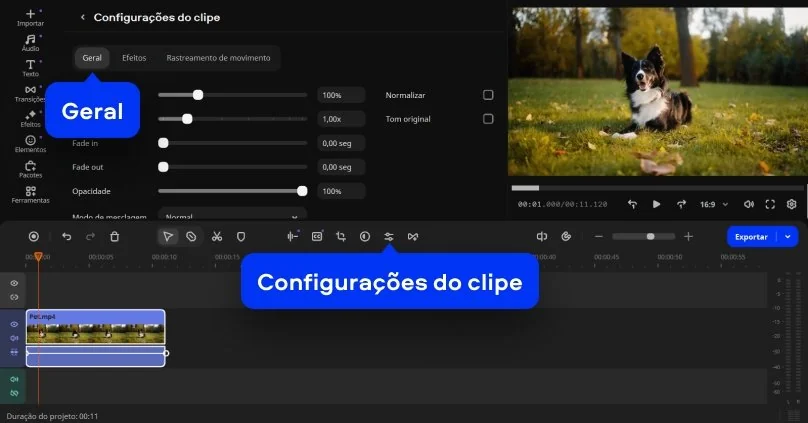Click the record button in the timeline toolbar
The width and height of the screenshot is (808, 423).
click(x=33, y=236)
